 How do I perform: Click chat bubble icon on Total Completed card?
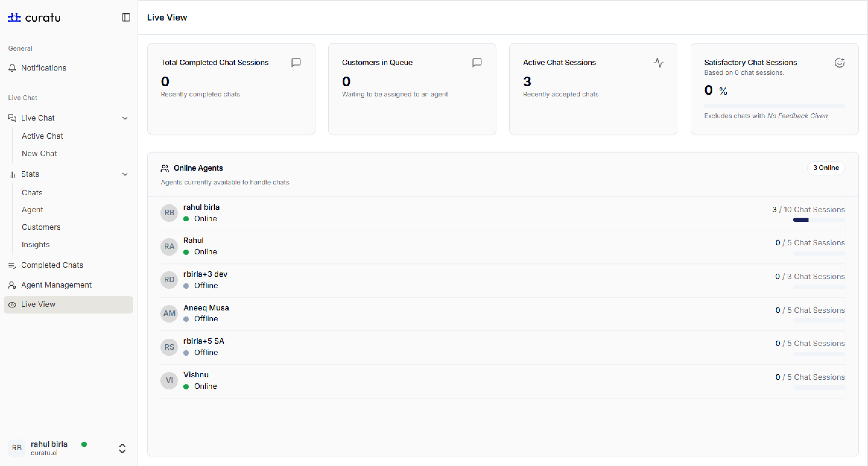(296, 62)
